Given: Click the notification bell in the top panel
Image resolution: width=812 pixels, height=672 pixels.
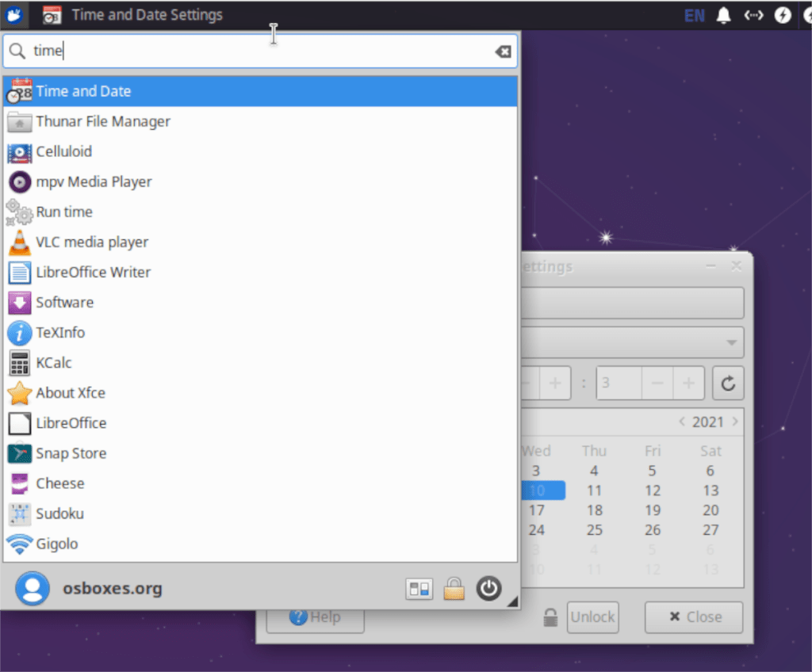Looking at the screenshot, I should point(723,15).
